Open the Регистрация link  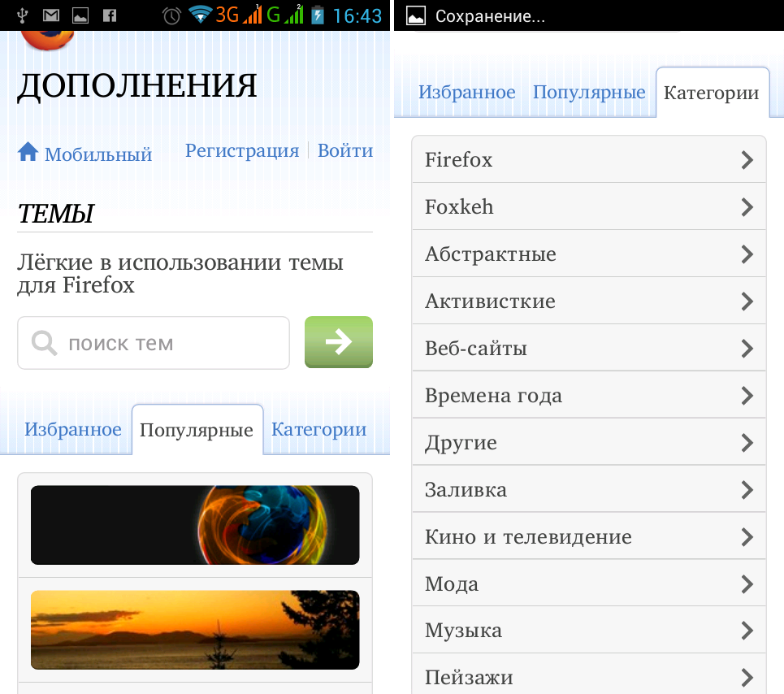coord(242,150)
